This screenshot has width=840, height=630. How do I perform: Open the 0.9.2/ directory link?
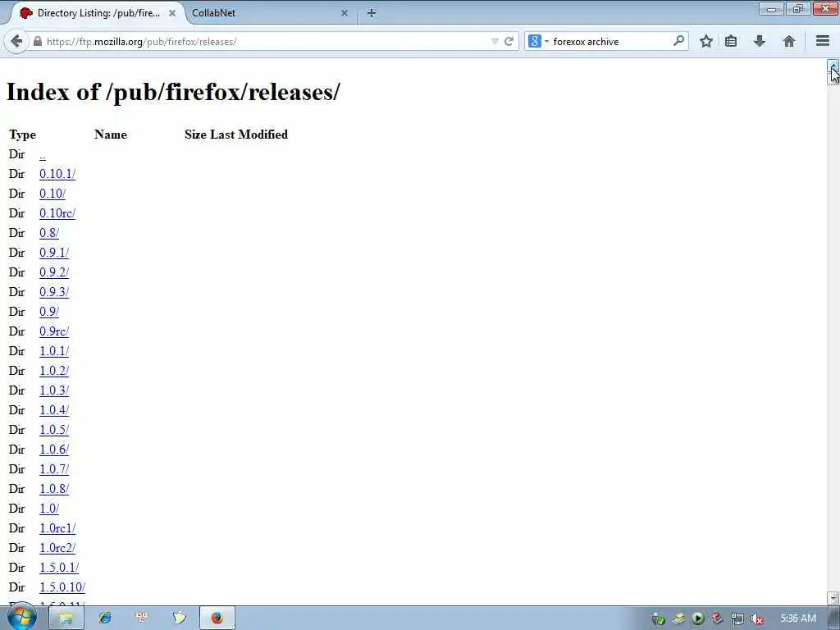pyautogui.click(x=54, y=272)
